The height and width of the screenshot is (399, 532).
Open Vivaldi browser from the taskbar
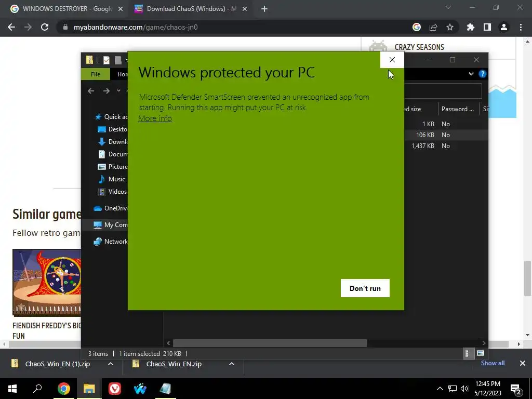pos(115,389)
